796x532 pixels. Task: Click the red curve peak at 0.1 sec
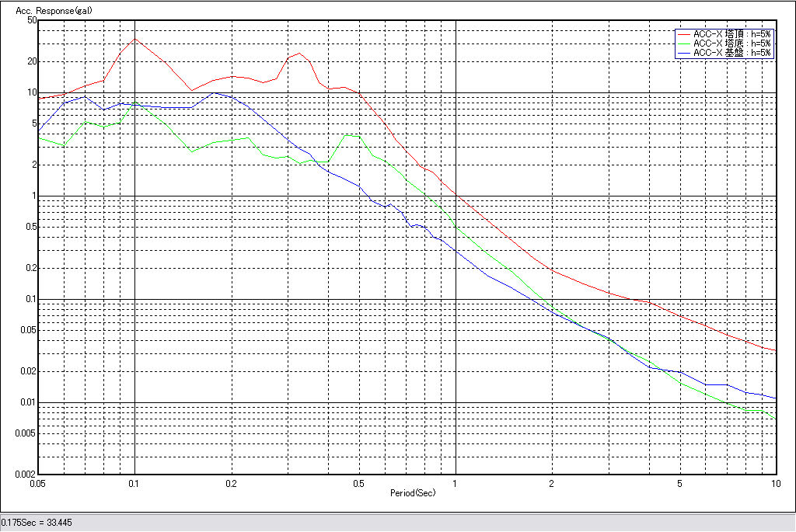135,39
